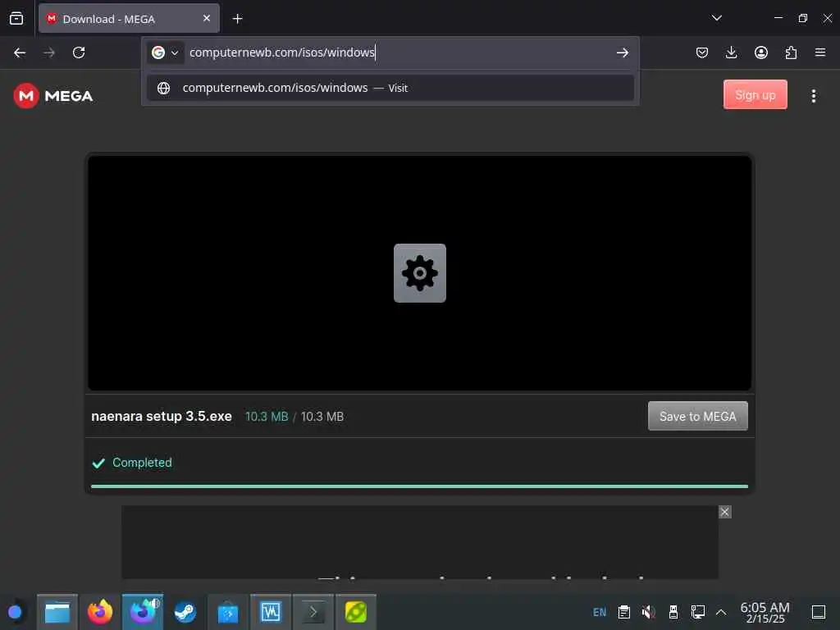Open the Firefox account icon

pyautogui.click(x=760, y=52)
